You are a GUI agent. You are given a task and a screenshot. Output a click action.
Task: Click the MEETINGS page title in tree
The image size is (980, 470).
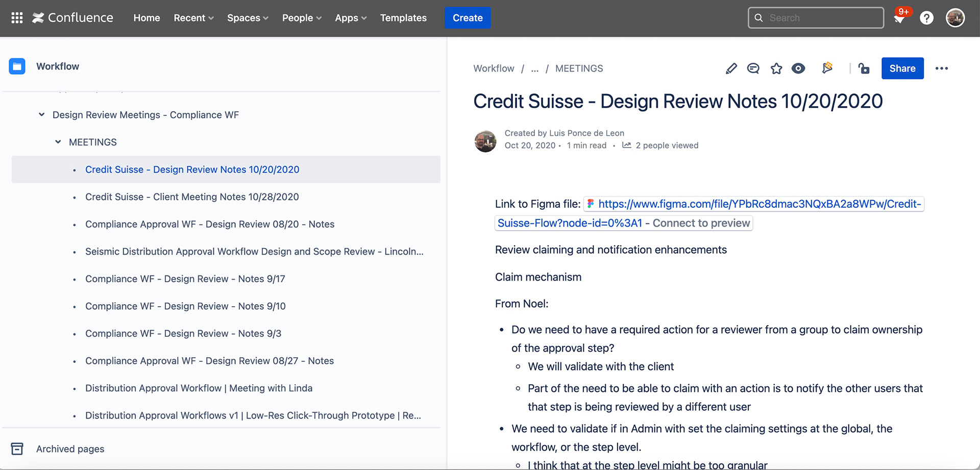93,142
